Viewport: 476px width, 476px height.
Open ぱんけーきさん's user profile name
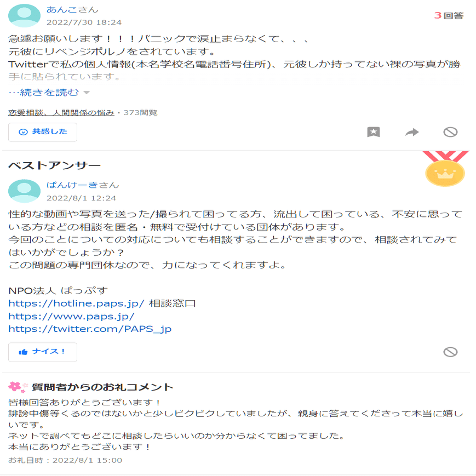coord(83,185)
